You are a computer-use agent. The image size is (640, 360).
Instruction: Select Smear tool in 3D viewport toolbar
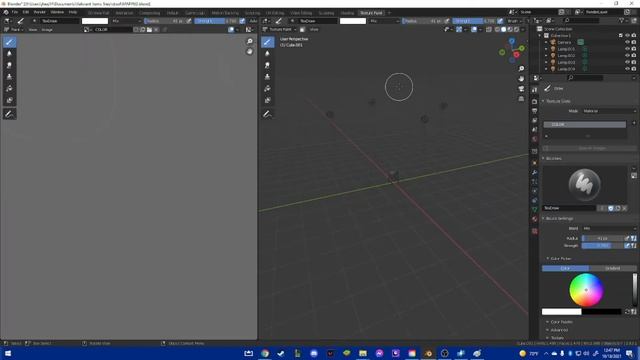coord(267,65)
